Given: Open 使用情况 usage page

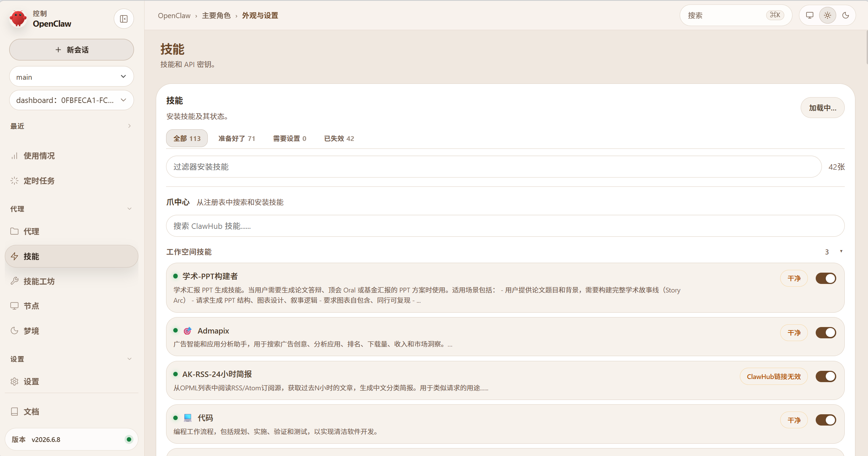Looking at the screenshot, I should [x=71, y=156].
